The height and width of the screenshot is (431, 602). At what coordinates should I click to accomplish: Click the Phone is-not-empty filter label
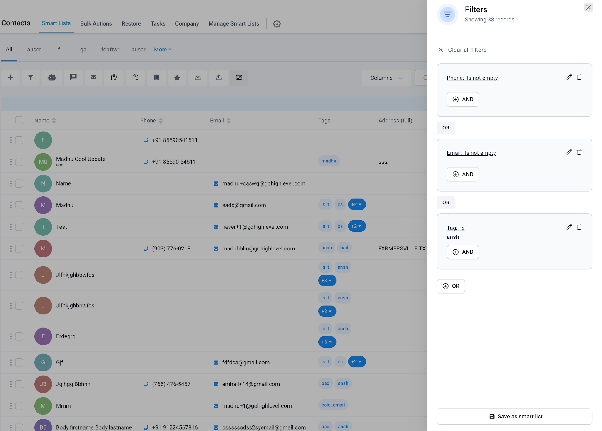472,78
